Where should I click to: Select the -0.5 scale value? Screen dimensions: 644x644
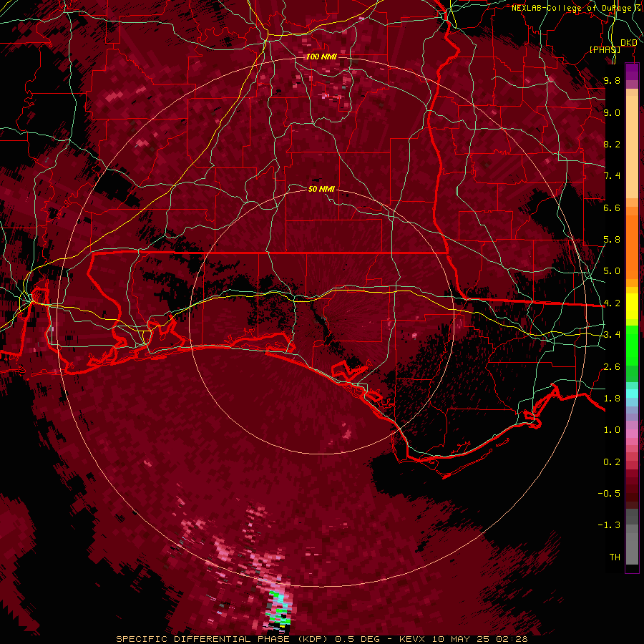(x=609, y=493)
